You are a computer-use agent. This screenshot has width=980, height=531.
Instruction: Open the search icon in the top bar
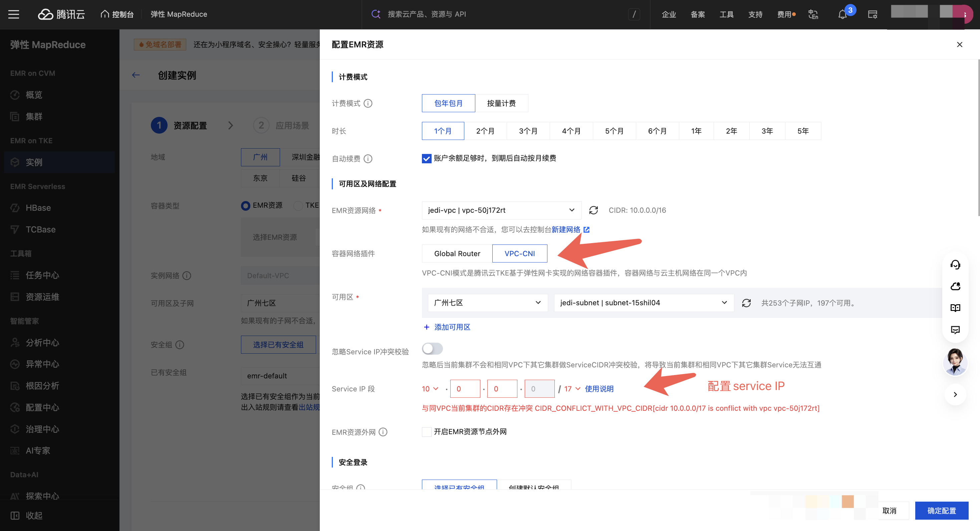pyautogui.click(x=376, y=14)
